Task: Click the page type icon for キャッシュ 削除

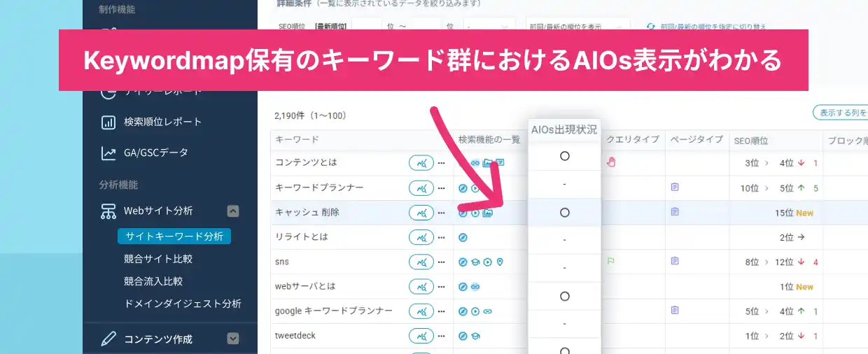Action: (675, 212)
